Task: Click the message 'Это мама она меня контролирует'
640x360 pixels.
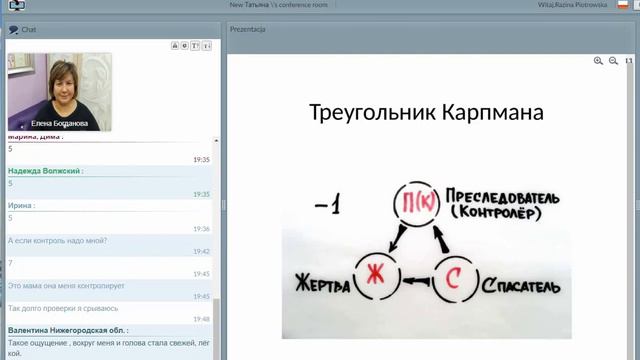Action: point(66,286)
